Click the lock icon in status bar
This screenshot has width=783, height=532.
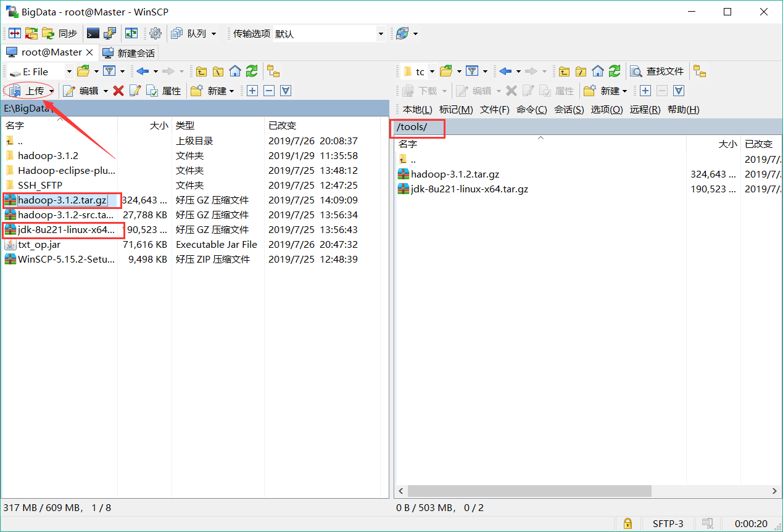tap(628, 523)
